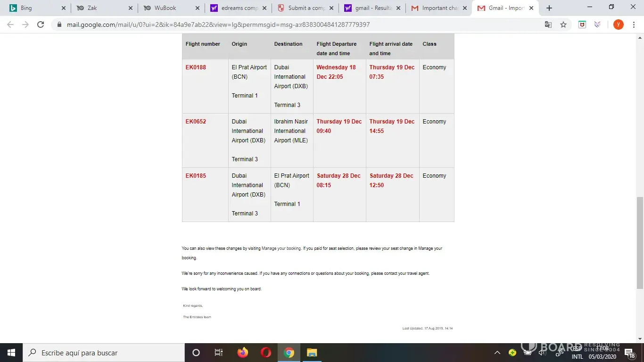
Task: Click arrival time Thursday 19 Dec 07:35
Action: tap(392, 72)
